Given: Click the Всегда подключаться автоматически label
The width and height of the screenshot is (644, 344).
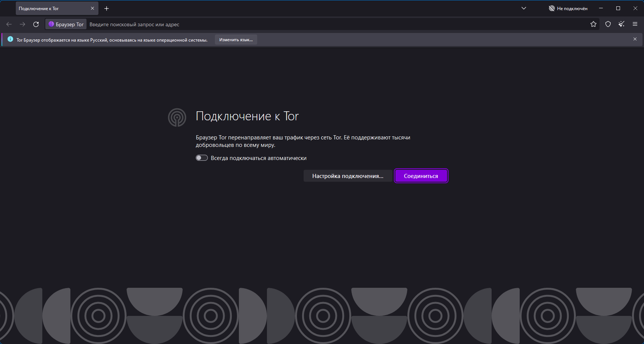Looking at the screenshot, I should click(x=259, y=158).
